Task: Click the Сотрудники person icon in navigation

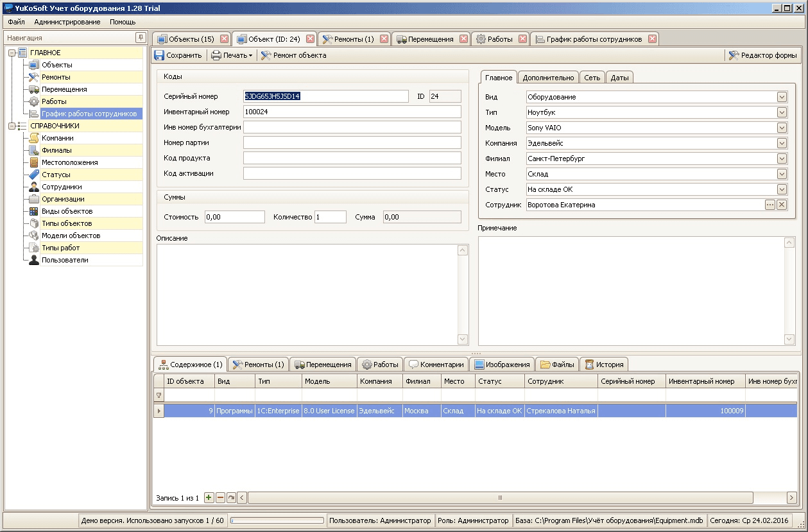Action: tap(34, 187)
